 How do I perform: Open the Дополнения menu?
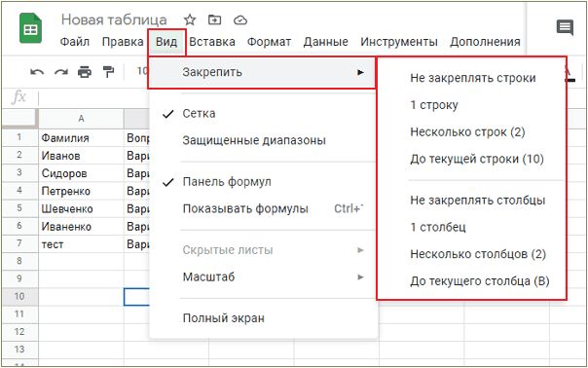pyautogui.click(x=485, y=42)
